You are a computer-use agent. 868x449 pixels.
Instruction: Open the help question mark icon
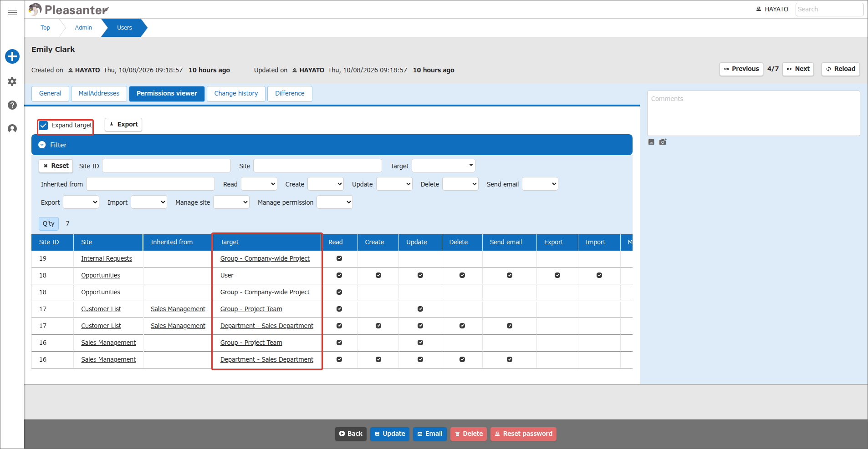pos(12,105)
